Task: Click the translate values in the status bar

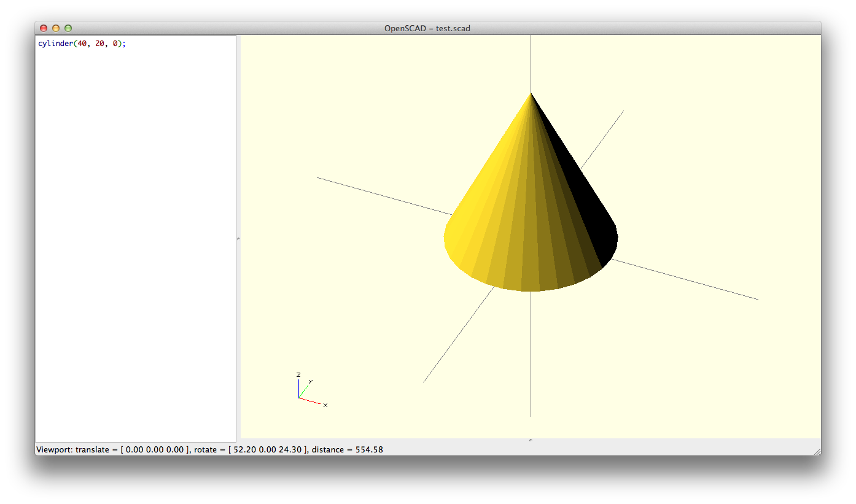Action: [x=154, y=450]
